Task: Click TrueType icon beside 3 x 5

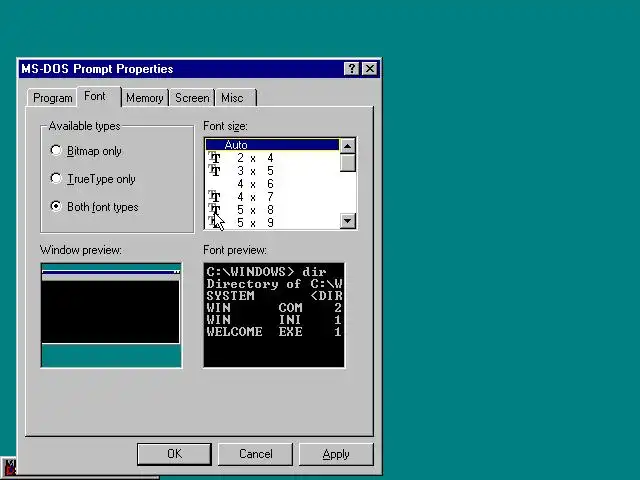Action: [214, 170]
